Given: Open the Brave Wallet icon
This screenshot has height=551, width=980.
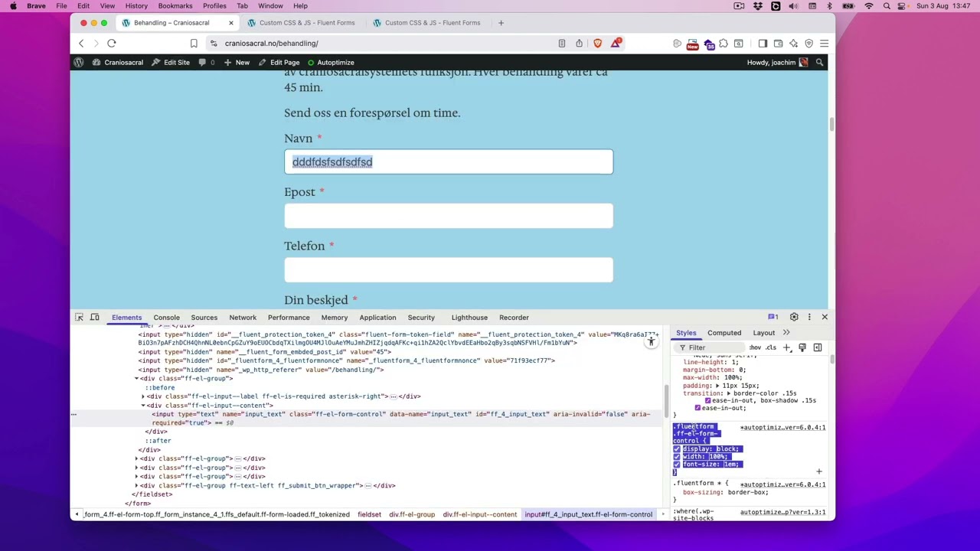Looking at the screenshot, I should point(778,44).
